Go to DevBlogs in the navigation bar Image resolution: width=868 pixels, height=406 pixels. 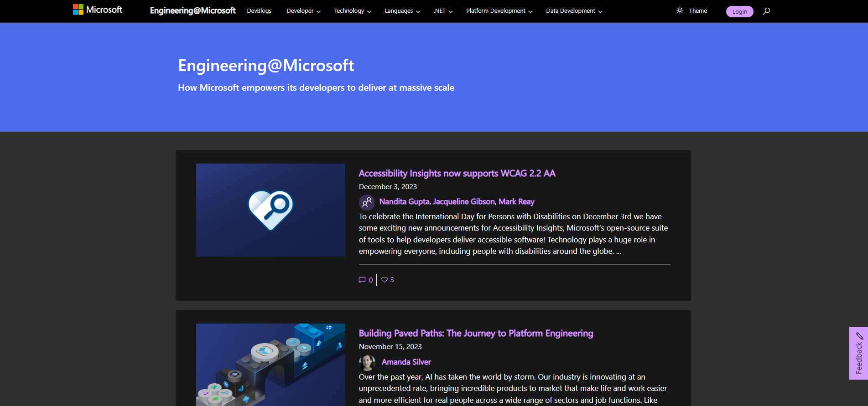[259, 11]
